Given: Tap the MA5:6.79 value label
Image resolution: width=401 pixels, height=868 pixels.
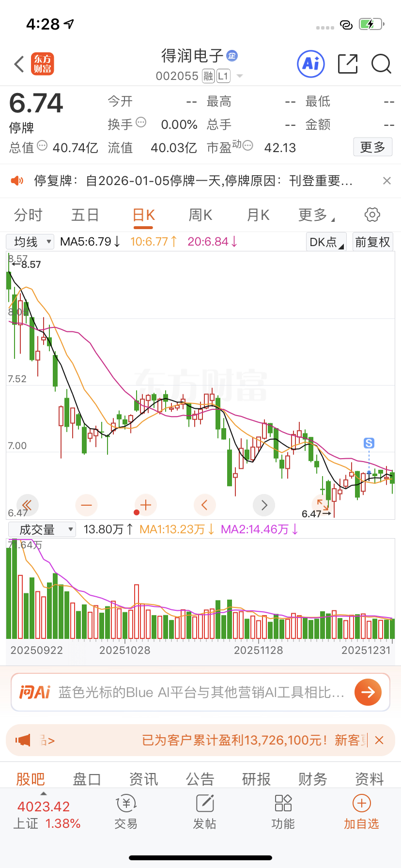Looking at the screenshot, I should point(90,241).
